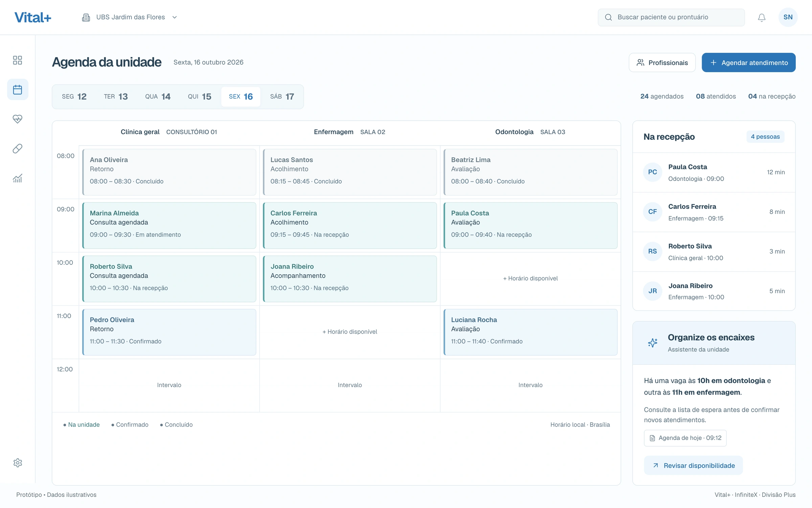This screenshot has width=812, height=508.
Task: Click the Vital+ logo
Action: [x=33, y=17]
